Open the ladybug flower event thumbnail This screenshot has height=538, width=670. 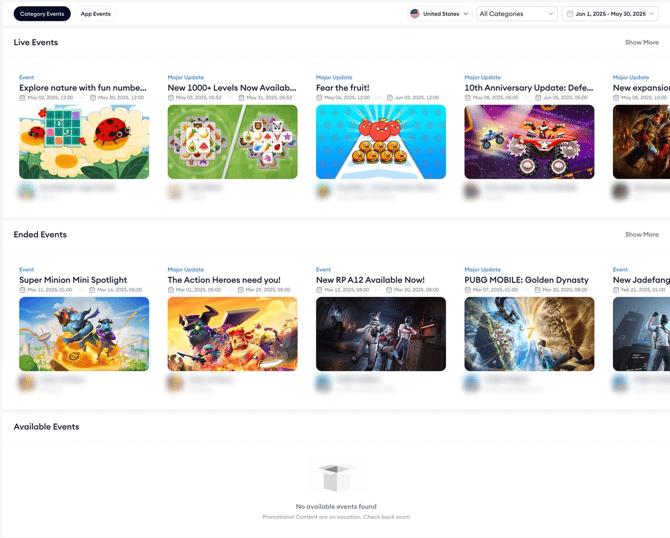[84, 142]
